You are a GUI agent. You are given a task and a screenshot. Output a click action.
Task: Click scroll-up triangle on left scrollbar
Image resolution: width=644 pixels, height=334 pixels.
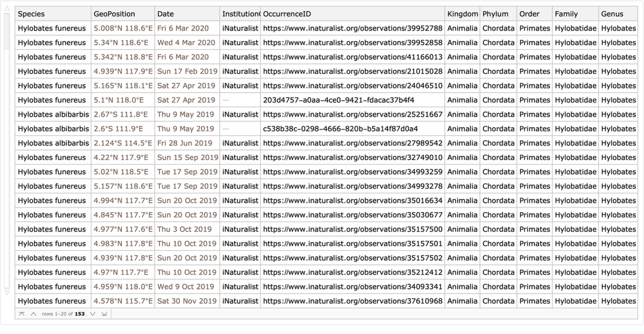[7, 8]
